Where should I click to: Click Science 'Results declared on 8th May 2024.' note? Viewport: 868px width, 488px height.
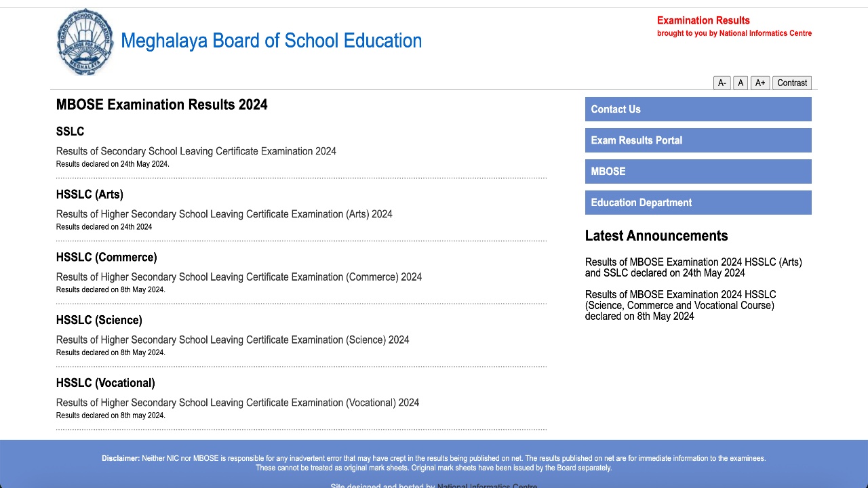(x=111, y=352)
